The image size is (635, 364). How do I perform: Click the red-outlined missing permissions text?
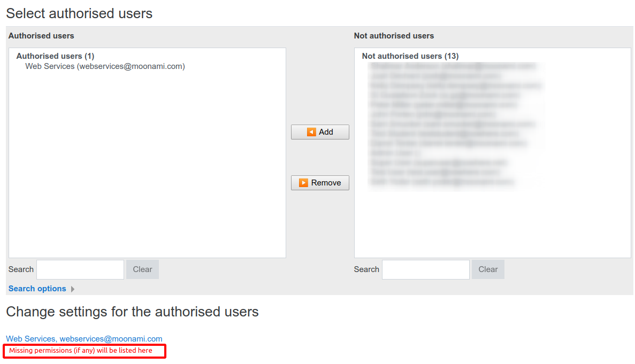(84, 351)
